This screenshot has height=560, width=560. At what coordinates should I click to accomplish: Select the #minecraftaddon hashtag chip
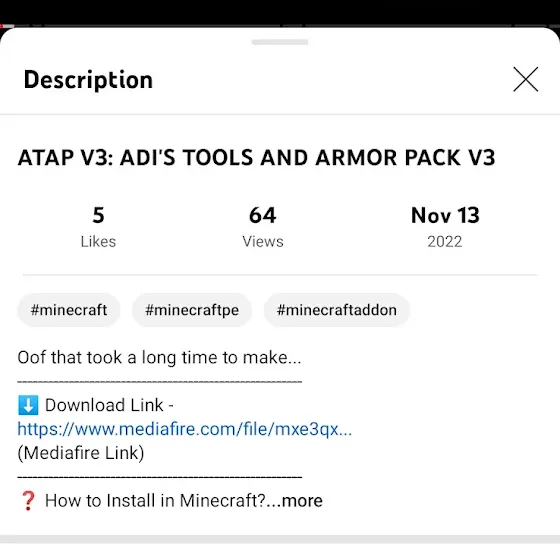click(x=336, y=310)
